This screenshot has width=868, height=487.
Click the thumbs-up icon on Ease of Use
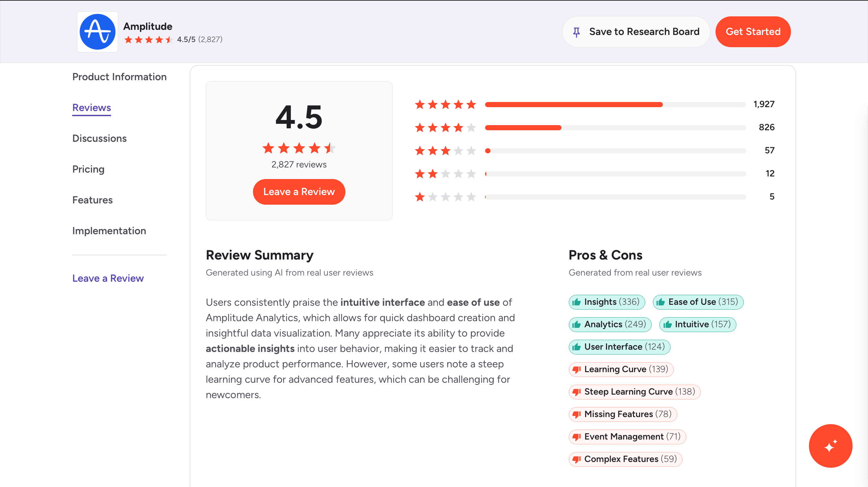pyautogui.click(x=660, y=302)
